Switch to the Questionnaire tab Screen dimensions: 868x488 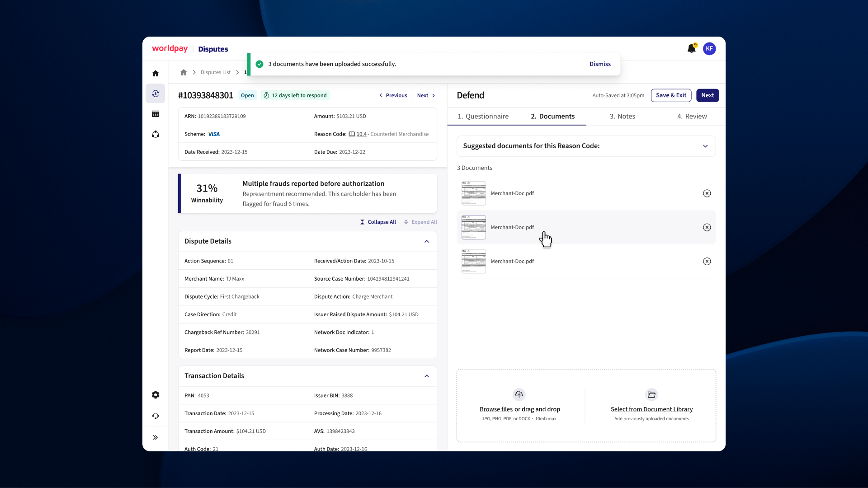[483, 116]
